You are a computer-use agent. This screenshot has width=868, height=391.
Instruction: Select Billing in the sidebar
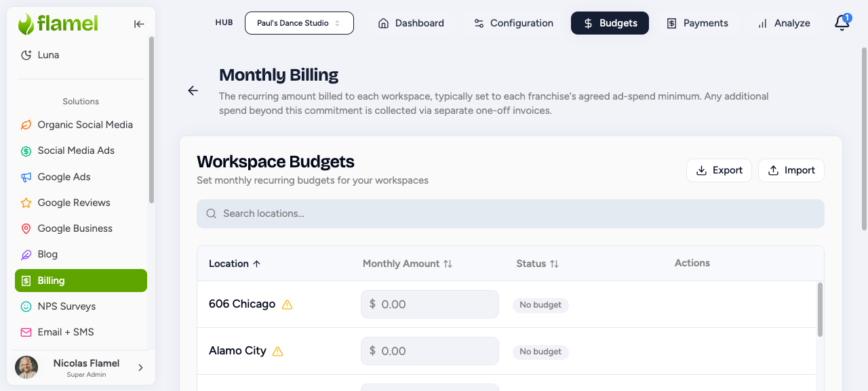coord(81,281)
